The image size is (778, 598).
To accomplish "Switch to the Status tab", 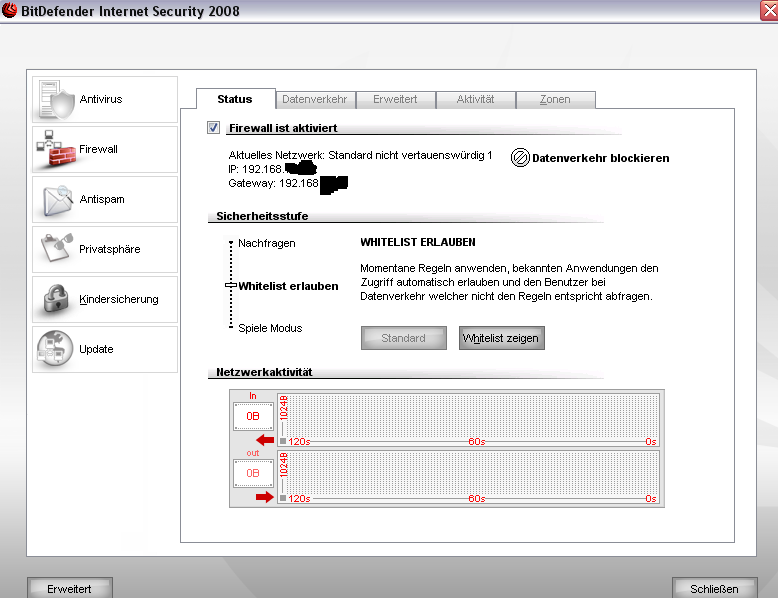I will (235, 99).
